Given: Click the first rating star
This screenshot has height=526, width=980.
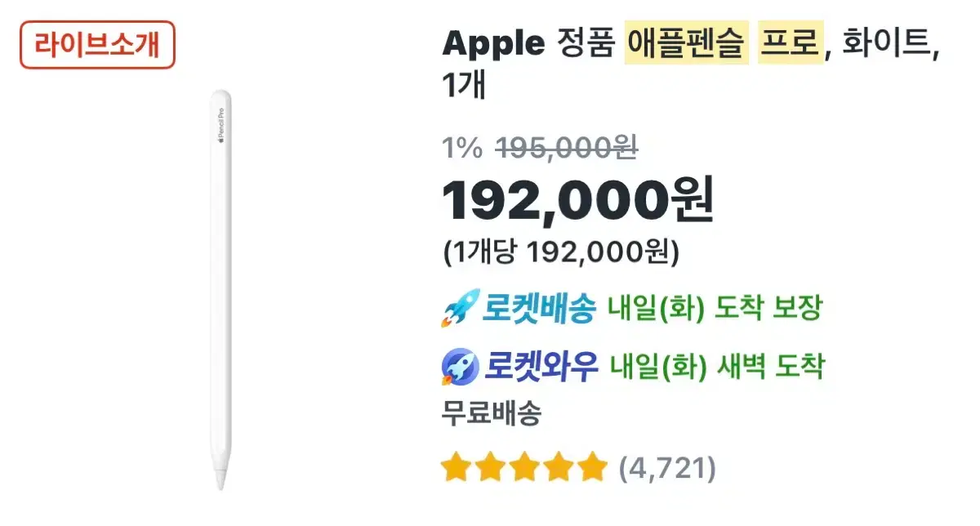Looking at the screenshot, I should coord(455,469).
